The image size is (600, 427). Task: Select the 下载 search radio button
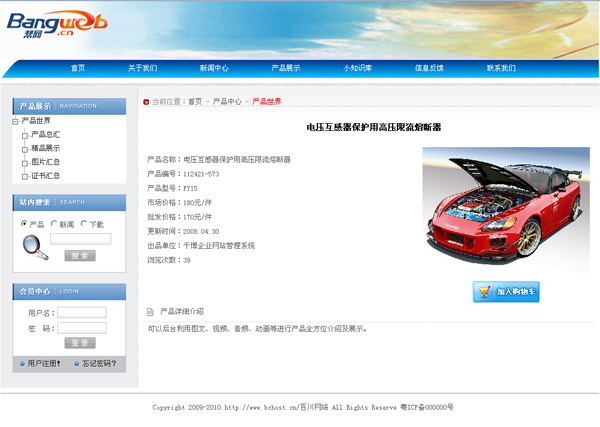(84, 224)
